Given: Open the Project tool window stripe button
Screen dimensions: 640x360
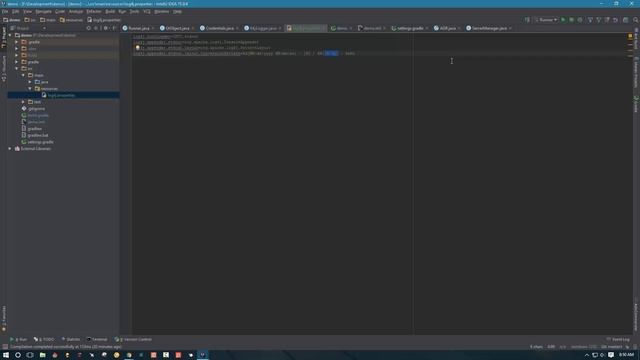Looking at the screenshot, I should click(4, 38).
